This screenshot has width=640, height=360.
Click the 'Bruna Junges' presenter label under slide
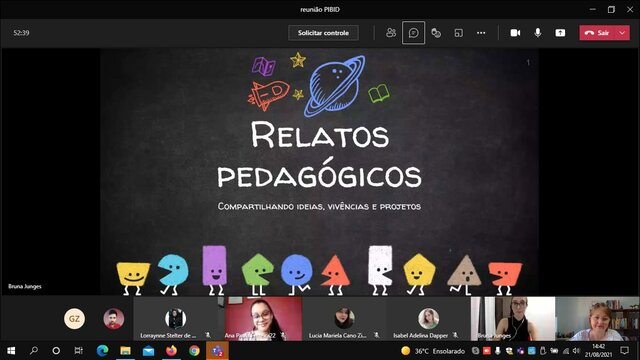click(25, 286)
